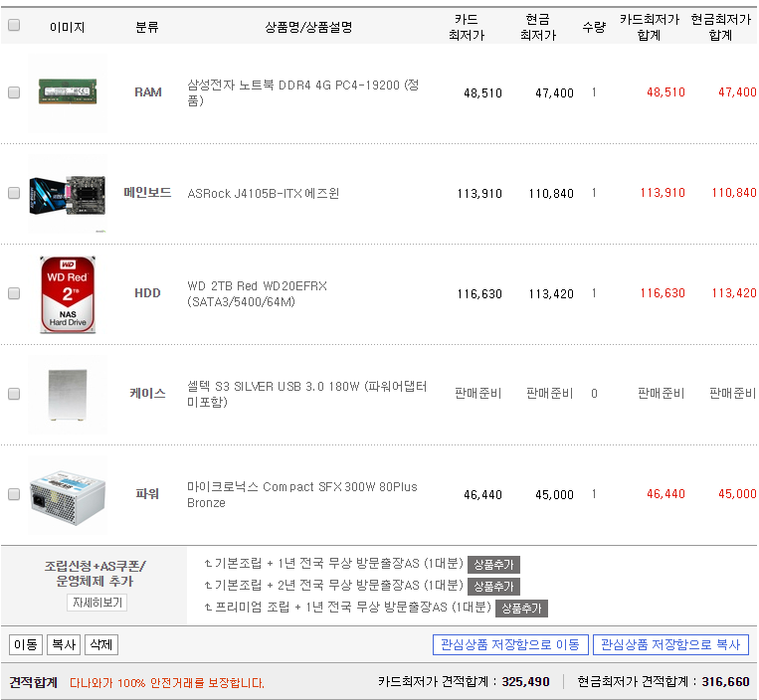
Task: Open 셀텍 S3 SILVER USB 3.0 product link
Action: (x=307, y=394)
